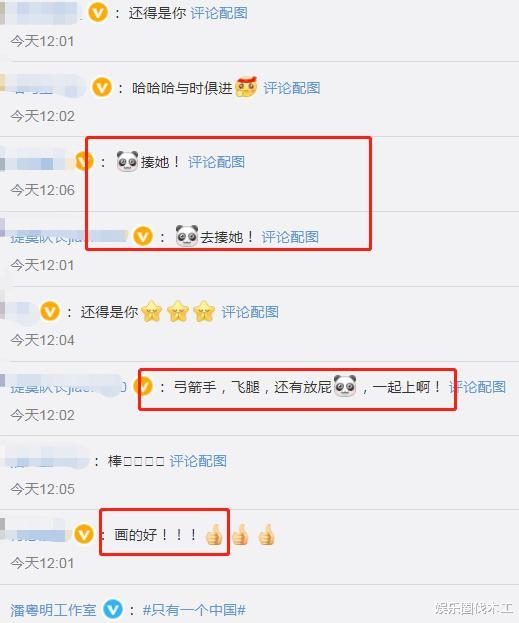Click the panda emoji after 还有放屁
Viewport: 519px width, 623px height.
coord(345,385)
